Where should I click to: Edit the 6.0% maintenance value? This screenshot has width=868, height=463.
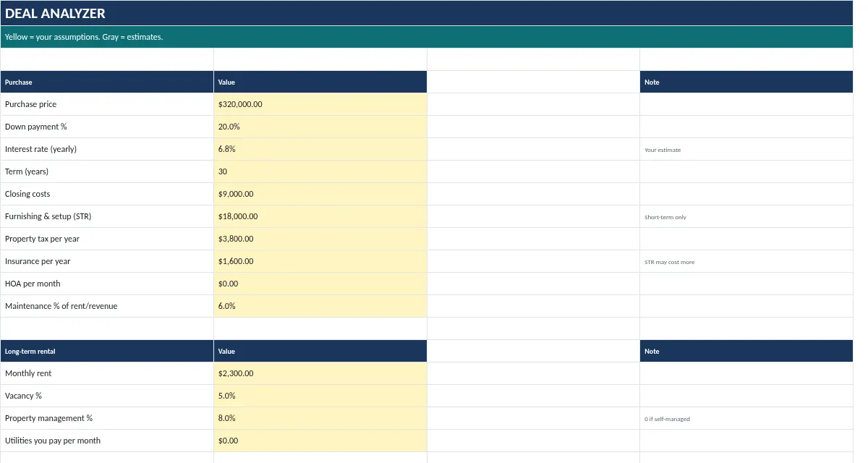point(320,306)
